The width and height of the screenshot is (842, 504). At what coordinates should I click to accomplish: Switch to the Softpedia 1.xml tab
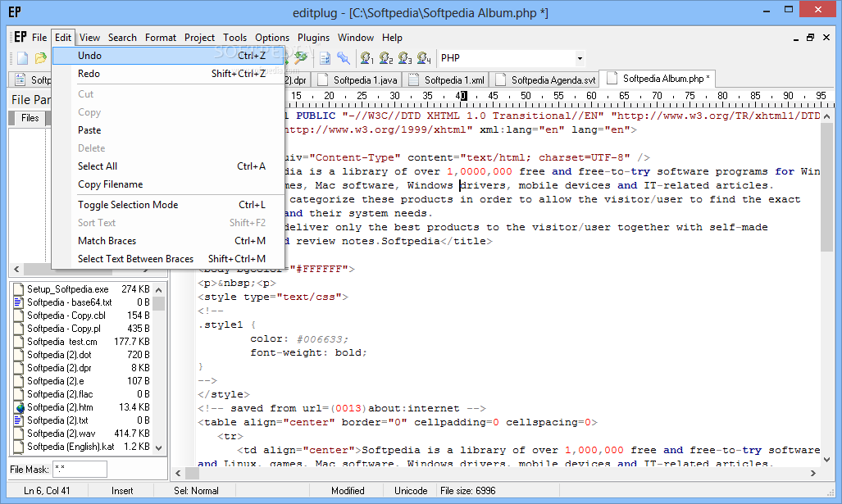click(x=447, y=80)
